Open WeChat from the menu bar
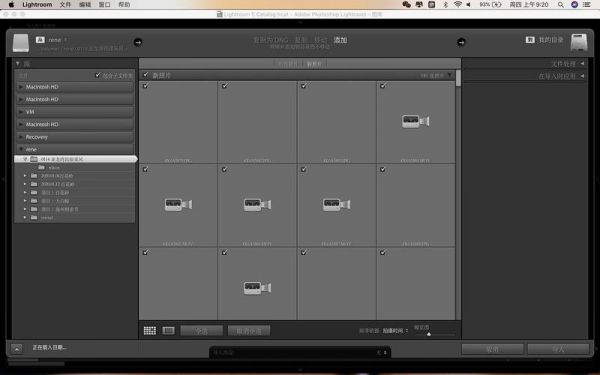Image resolution: width=600 pixels, height=375 pixels. tap(406, 5)
